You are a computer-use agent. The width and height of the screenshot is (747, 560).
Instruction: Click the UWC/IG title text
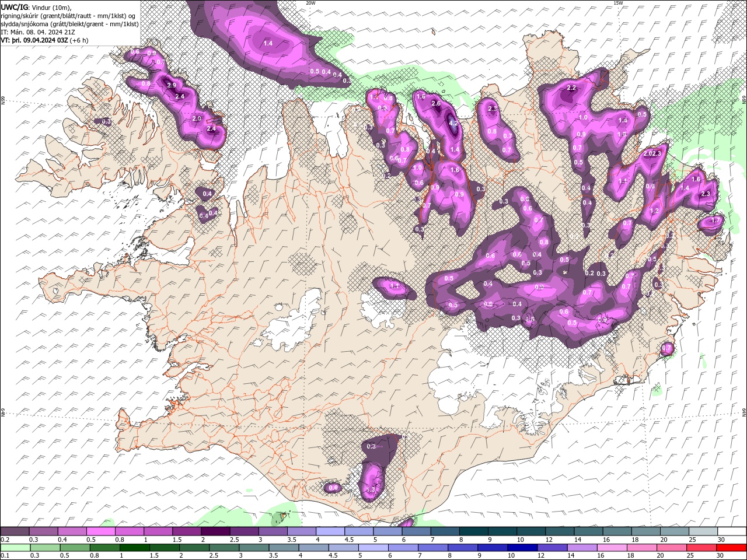click(x=13, y=7)
